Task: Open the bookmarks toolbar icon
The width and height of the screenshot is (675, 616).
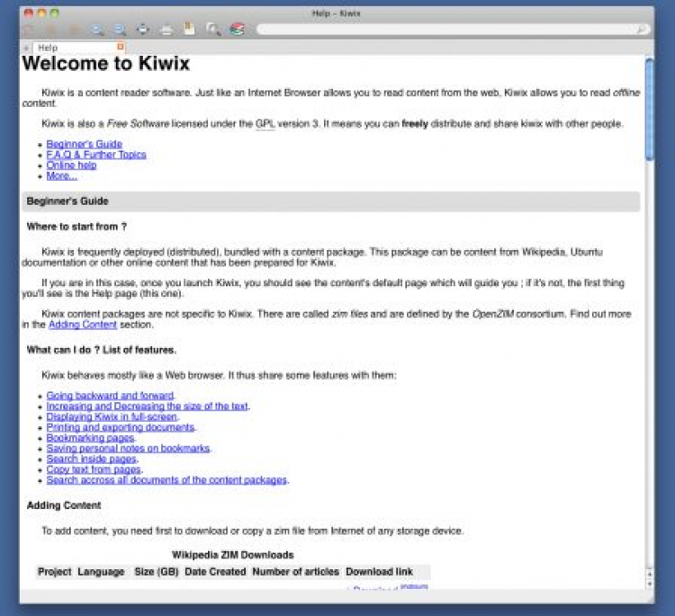Action: 189,29
